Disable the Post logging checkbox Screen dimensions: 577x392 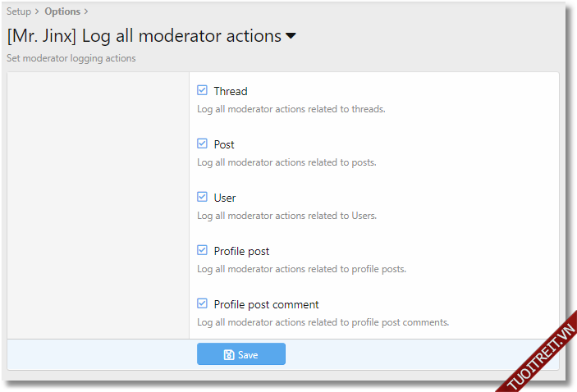[x=203, y=144]
